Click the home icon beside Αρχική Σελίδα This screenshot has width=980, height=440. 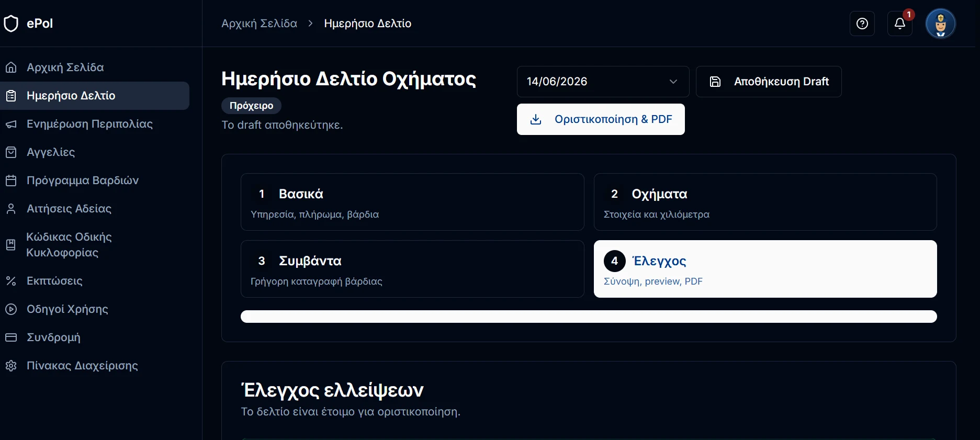(x=11, y=67)
